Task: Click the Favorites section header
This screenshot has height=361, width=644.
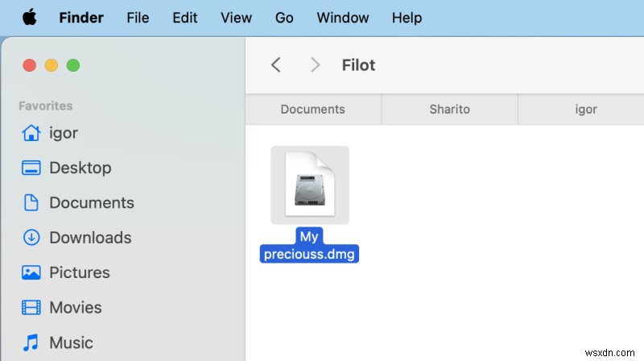Action: click(x=46, y=106)
